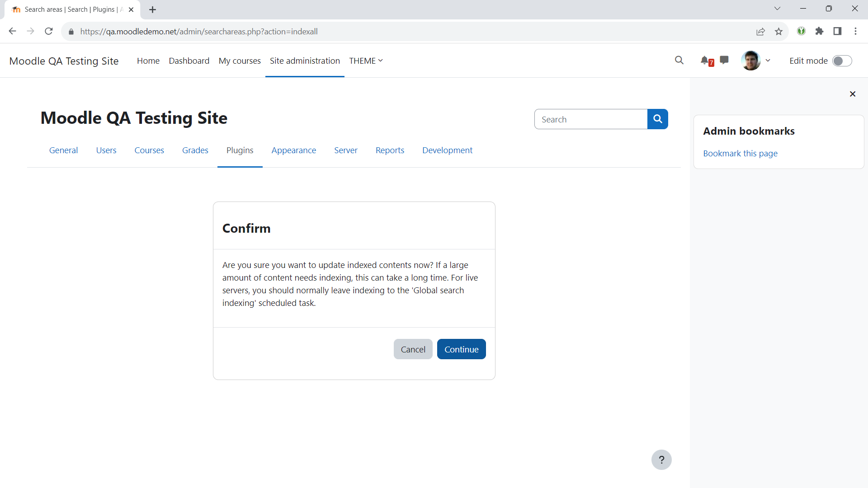
Task: Switch to the Reports tab
Action: (390, 150)
